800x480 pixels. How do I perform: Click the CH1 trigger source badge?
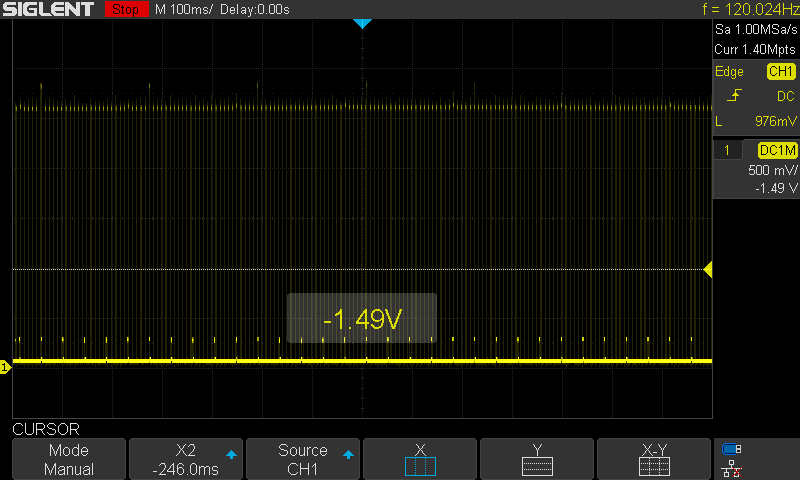pyautogui.click(x=781, y=71)
